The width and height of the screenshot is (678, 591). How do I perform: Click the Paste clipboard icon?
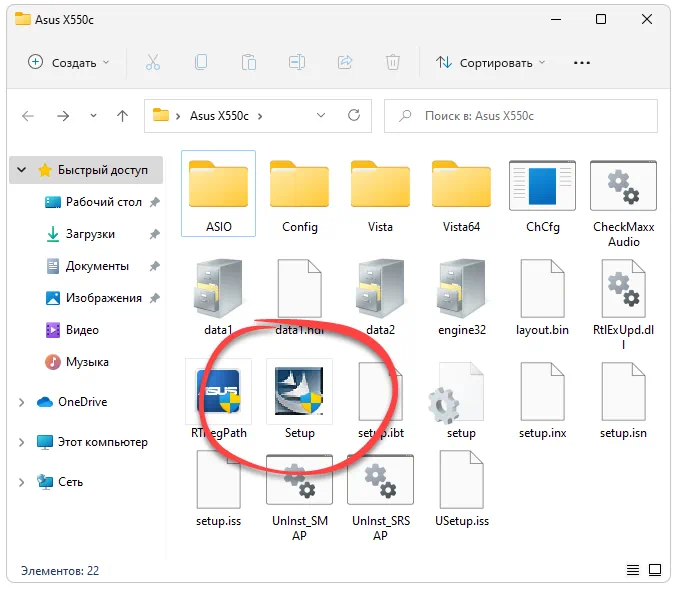[x=249, y=63]
